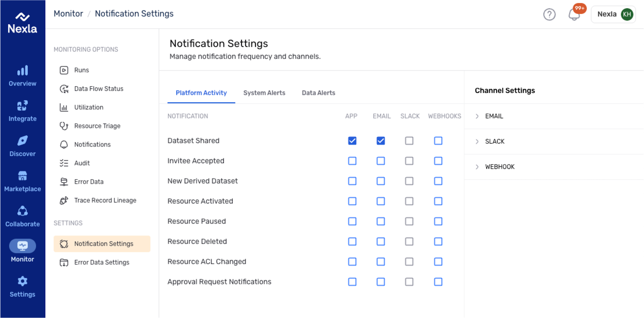Enable APP for Resource Deleted

click(x=352, y=241)
